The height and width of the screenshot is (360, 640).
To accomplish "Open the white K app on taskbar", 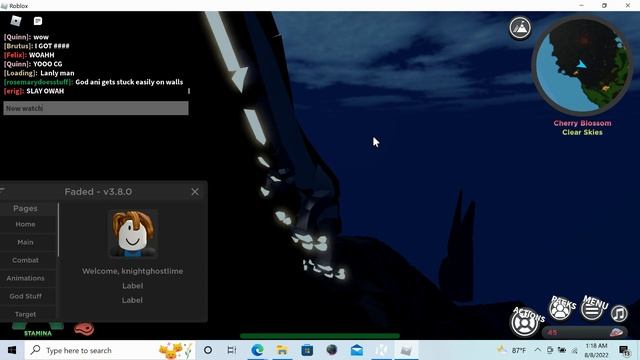I will [x=382, y=350].
